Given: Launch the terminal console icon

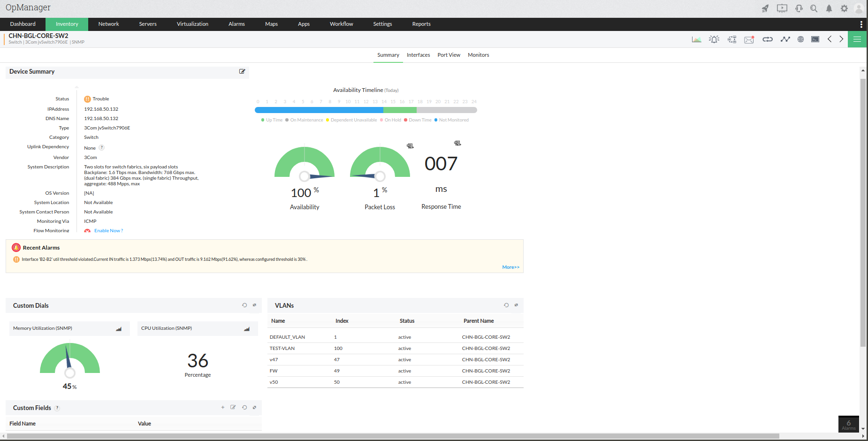Looking at the screenshot, I should tap(815, 39).
